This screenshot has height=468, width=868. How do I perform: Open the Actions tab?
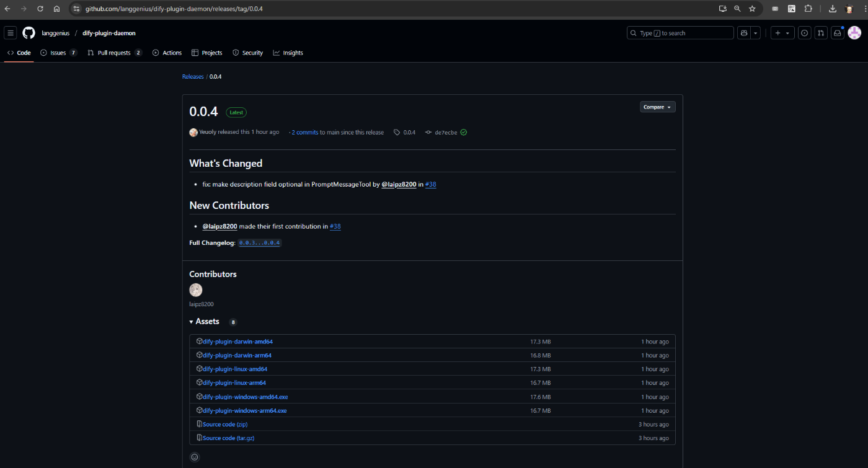[166, 53]
